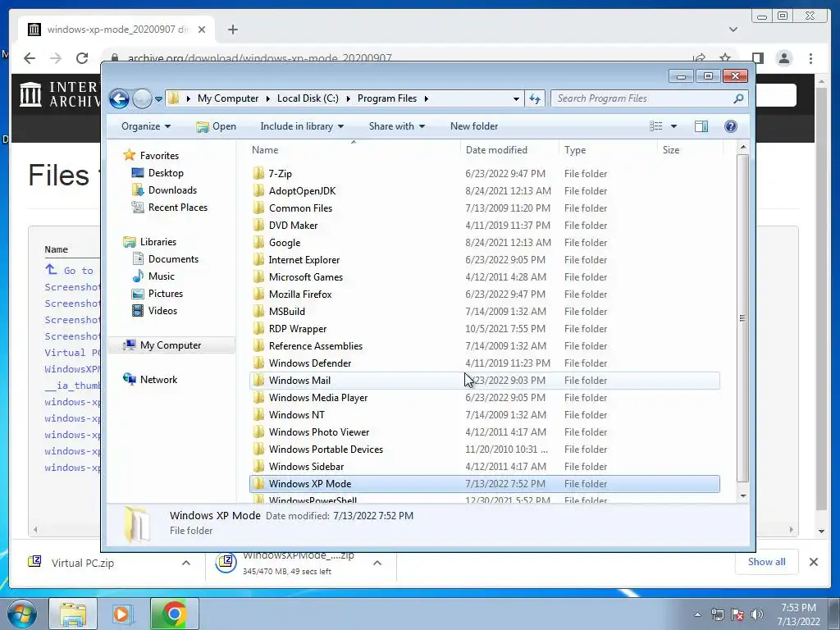Select the Music library
This screenshot has height=630, width=840.
[x=162, y=276]
